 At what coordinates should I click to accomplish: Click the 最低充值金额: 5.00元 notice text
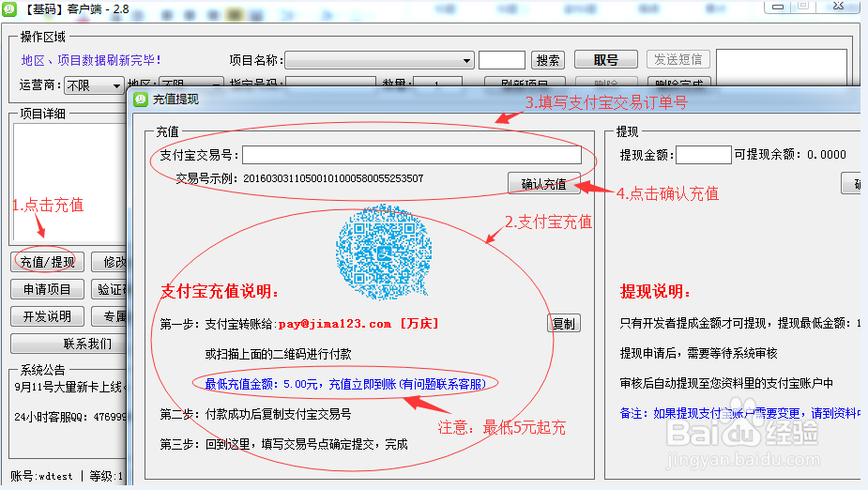pos(345,384)
